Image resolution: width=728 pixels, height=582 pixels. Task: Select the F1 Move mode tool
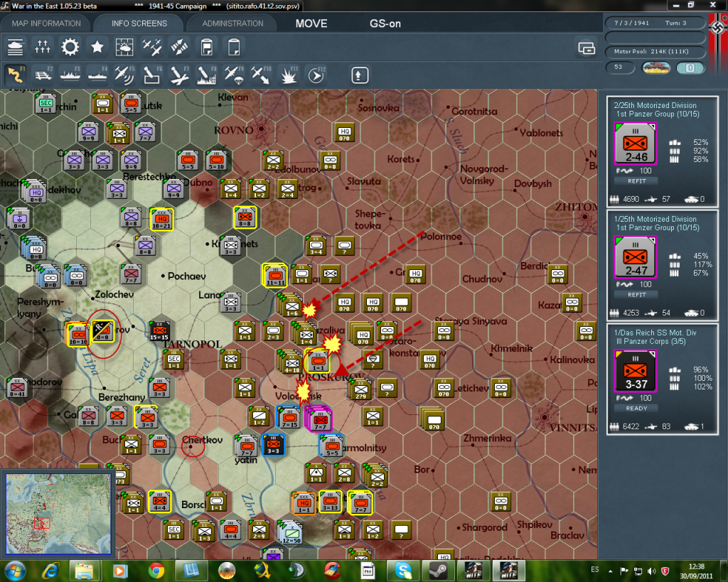[16, 75]
